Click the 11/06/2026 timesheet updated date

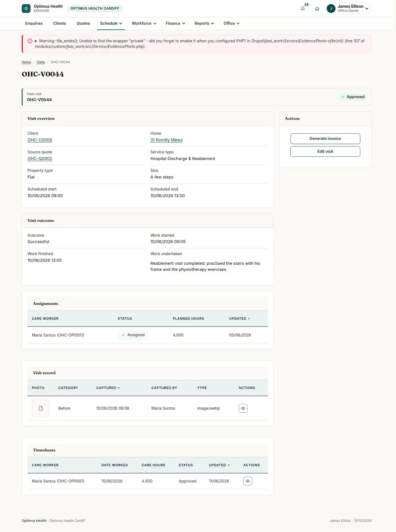tap(219, 481)
